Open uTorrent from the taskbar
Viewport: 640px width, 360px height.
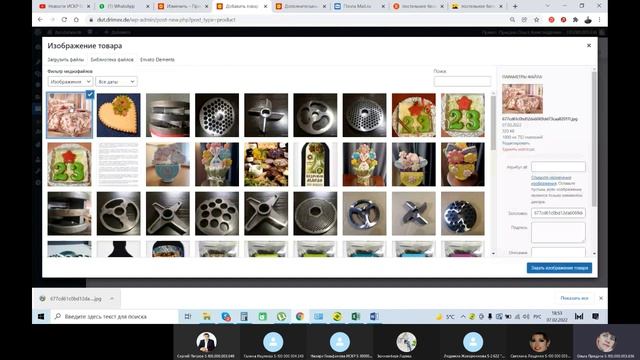click(x=281, y=316)
